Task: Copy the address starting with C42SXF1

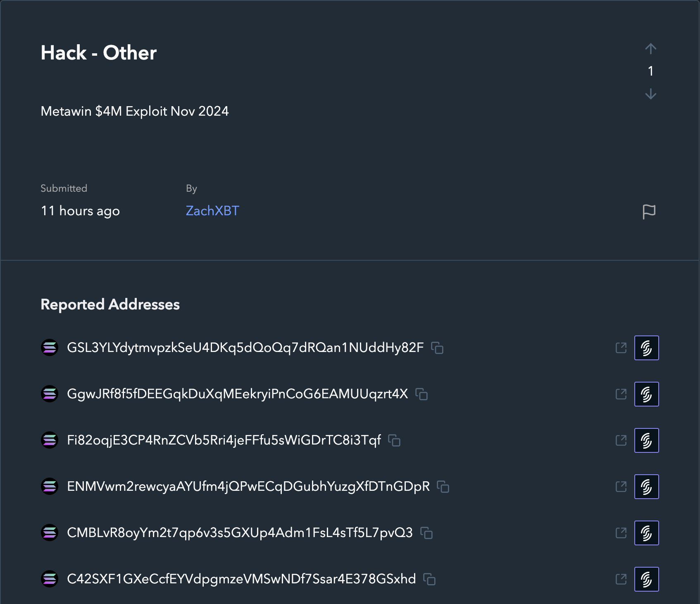Action: [429, 579]
